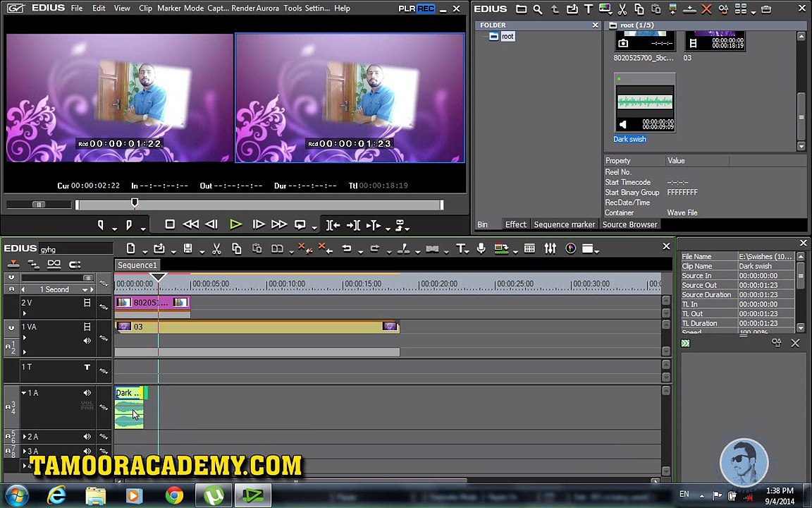This screenshot has height=508, width=812.
Task: Click Set In point icon
Action: [x=101, y=225]
